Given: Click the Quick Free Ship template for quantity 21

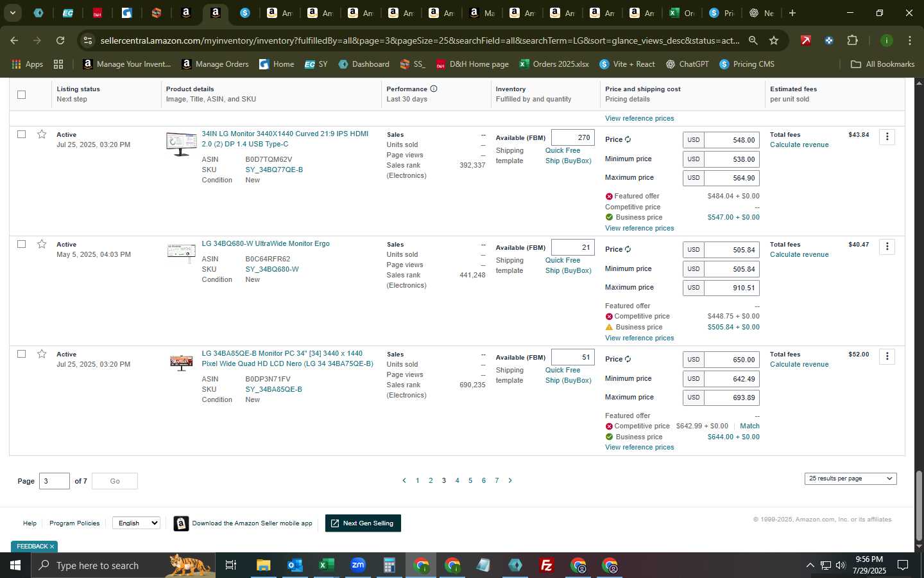Looking at the screenshot, I should coord(568,265).
